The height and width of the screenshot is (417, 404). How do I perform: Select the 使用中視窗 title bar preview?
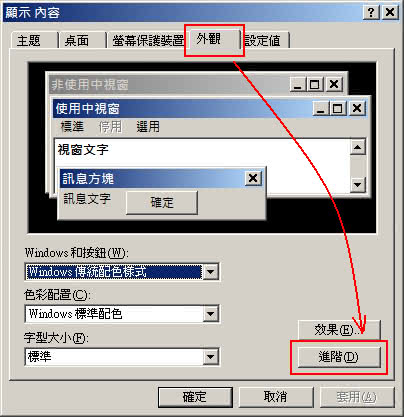(210, 108)
